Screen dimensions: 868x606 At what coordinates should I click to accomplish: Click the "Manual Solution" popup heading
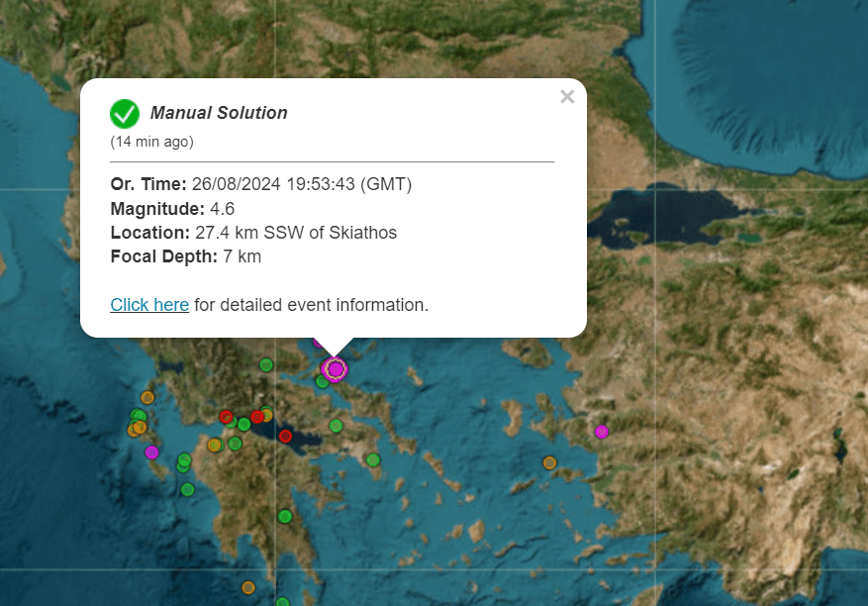pos(219,113)
